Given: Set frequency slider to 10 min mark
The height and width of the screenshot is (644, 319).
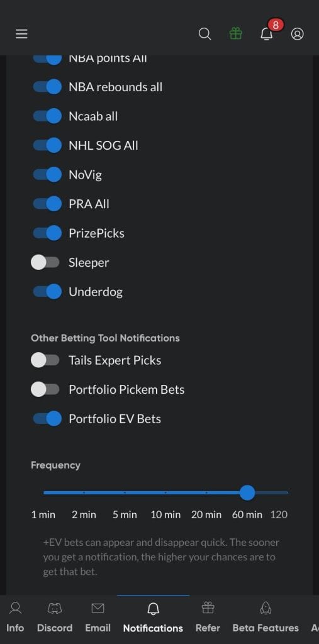Looking at the screenshot, I should pyautogui.click(x=165, y=492).
